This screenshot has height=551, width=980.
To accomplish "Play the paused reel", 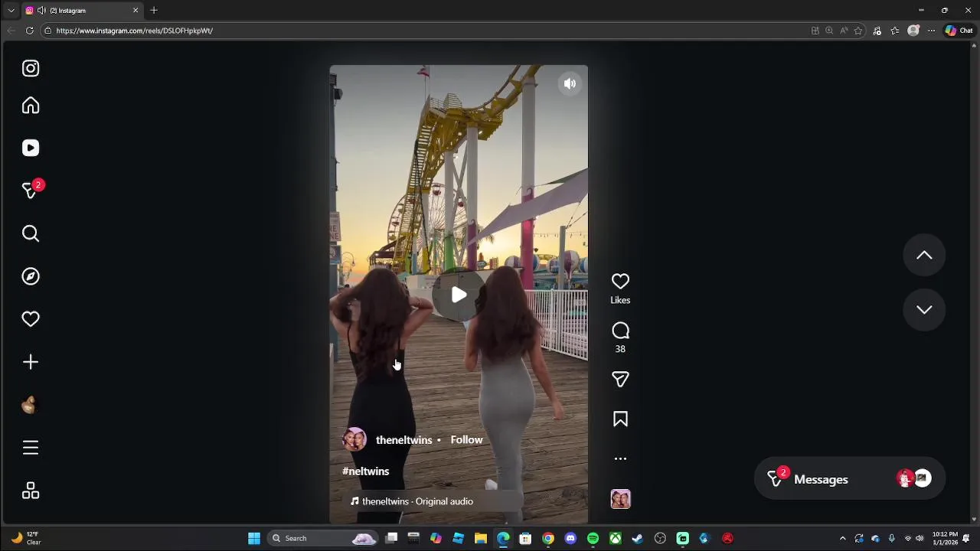I will coord(459,295).
